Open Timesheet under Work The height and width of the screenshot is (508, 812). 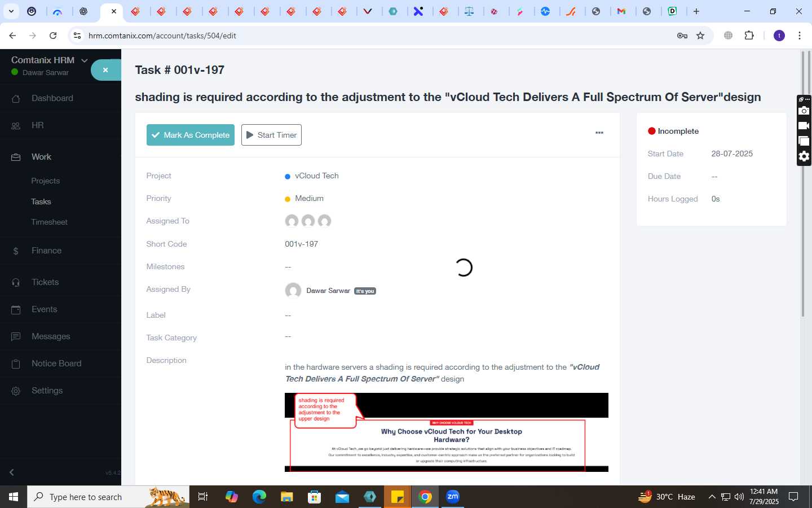(50, 222)
